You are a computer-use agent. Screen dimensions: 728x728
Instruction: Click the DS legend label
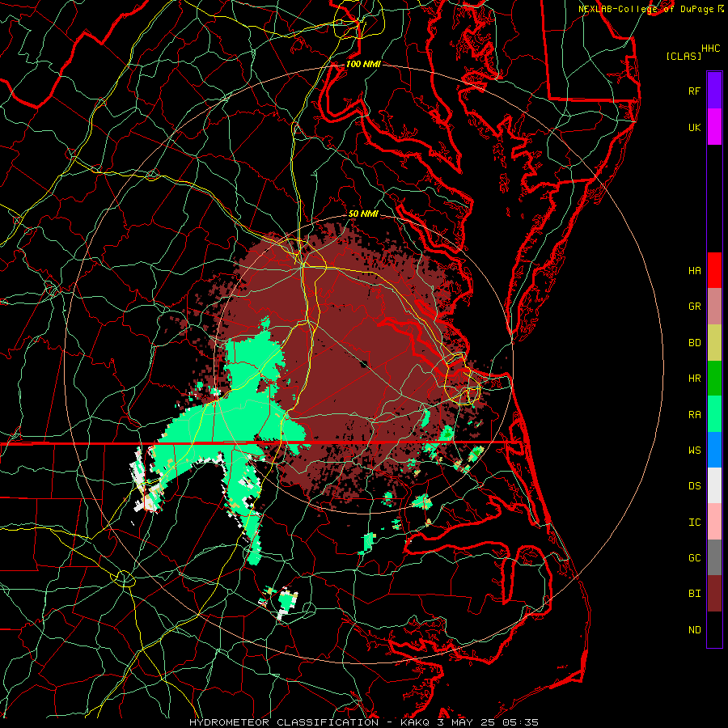694,486
